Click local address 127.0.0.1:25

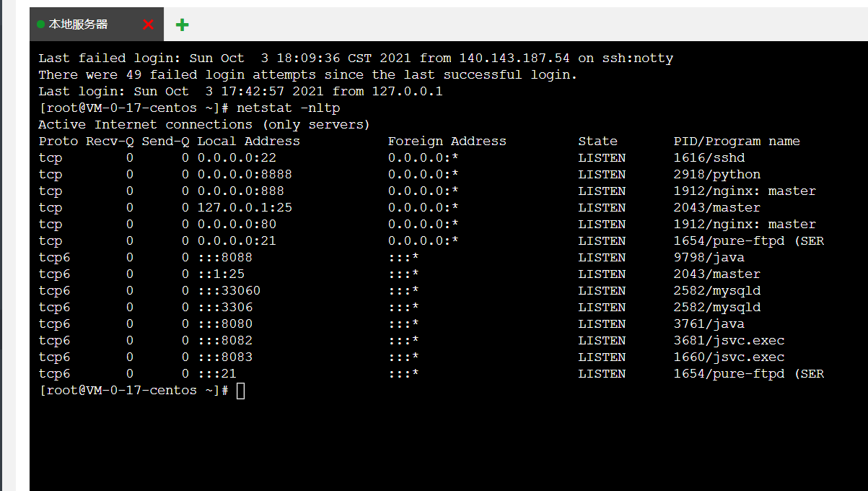pyautogui.click(x=245, y=208)
